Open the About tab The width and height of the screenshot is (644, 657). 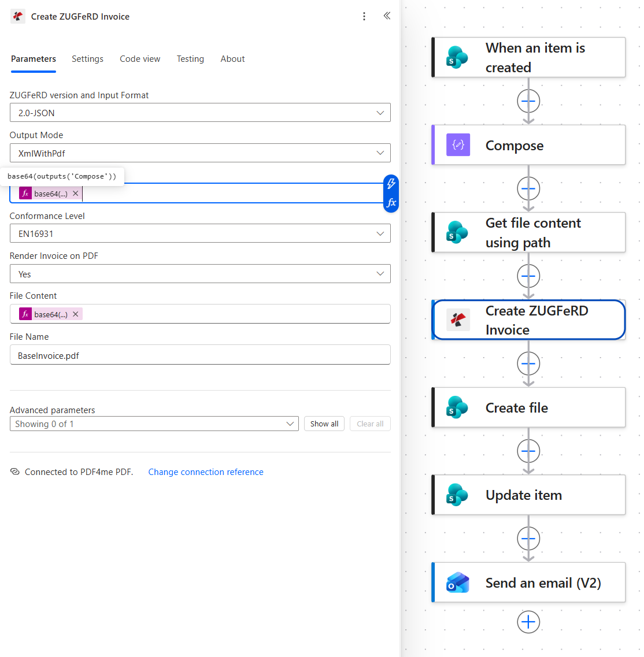(x=233, y=59)
